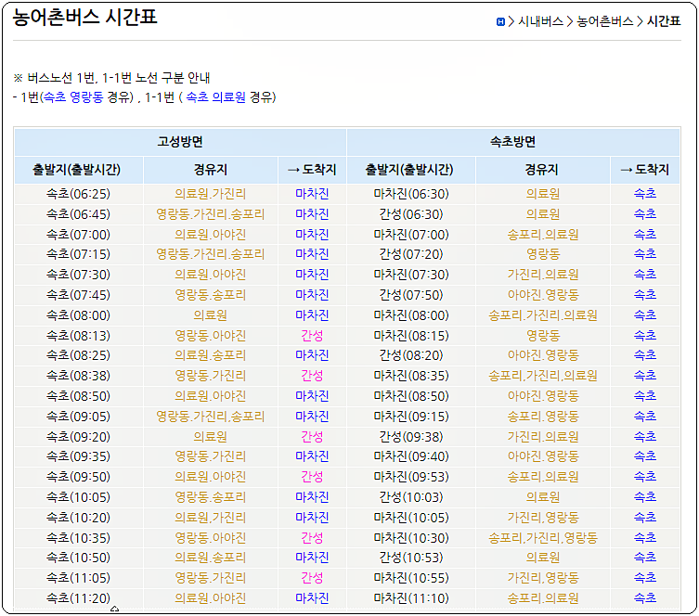Click the 마차진(10:30) departure cell
699x616 pixels.
411,537
